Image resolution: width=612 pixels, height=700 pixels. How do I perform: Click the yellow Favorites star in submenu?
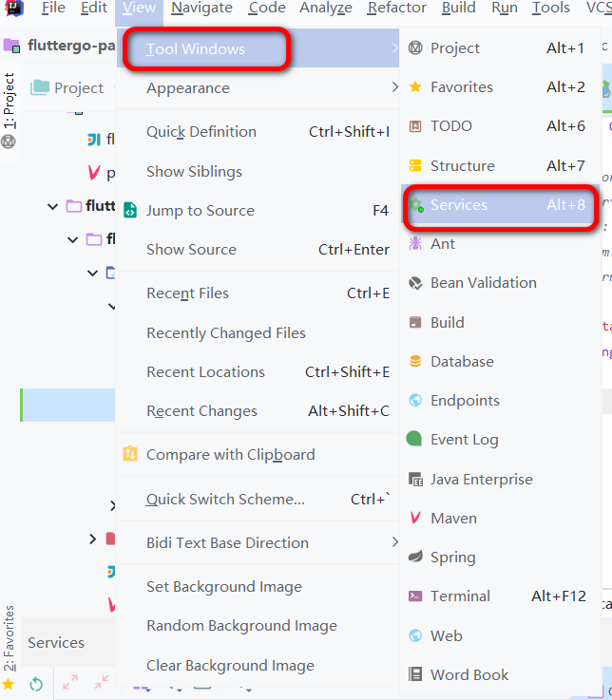415,86
